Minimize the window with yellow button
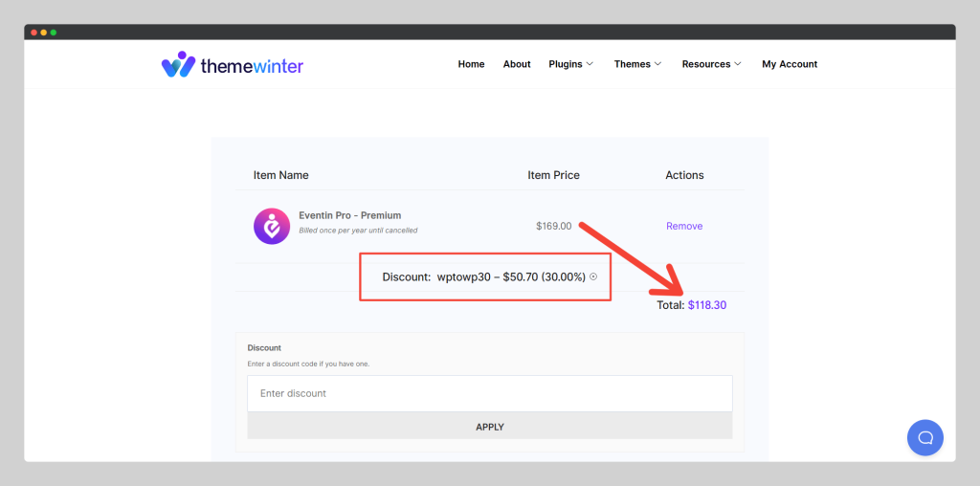980x486 pixels. (x=44, y=33)
